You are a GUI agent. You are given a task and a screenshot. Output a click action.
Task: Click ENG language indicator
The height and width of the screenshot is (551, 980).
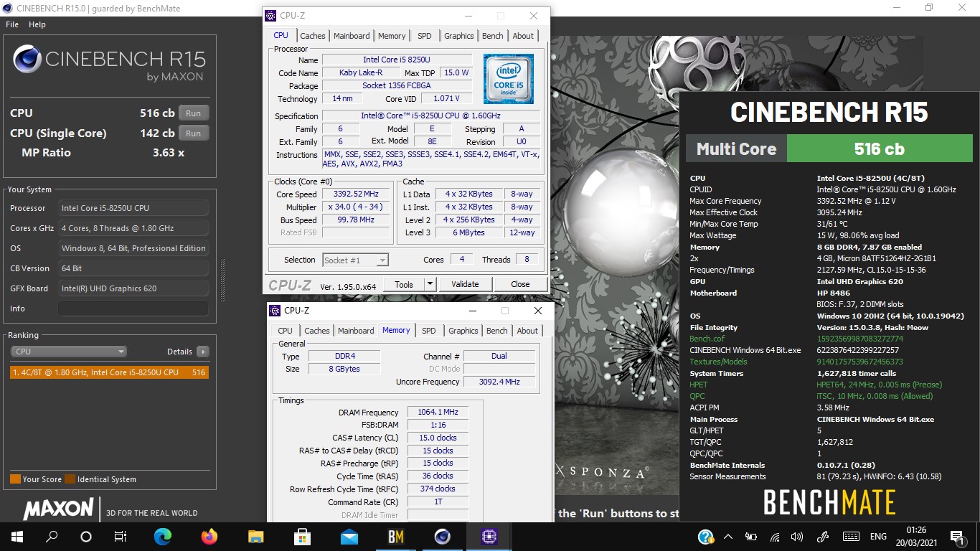point(878,536)
